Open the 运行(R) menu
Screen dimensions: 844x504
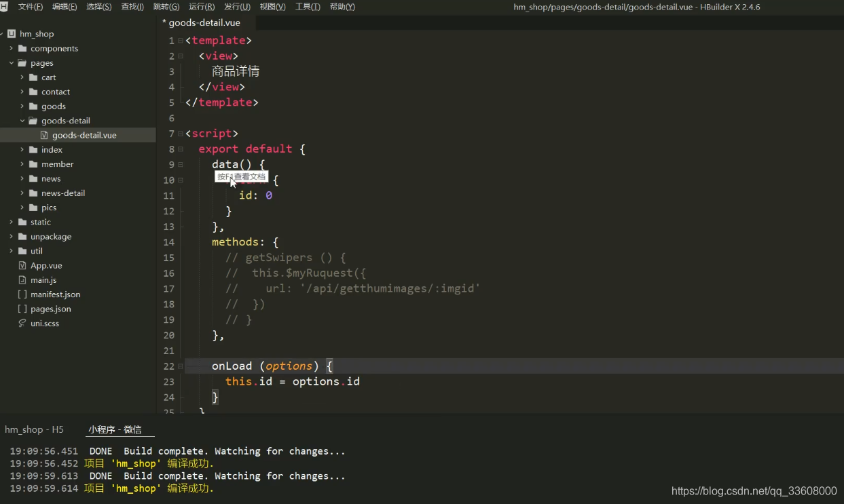click(x=202, y=7)
